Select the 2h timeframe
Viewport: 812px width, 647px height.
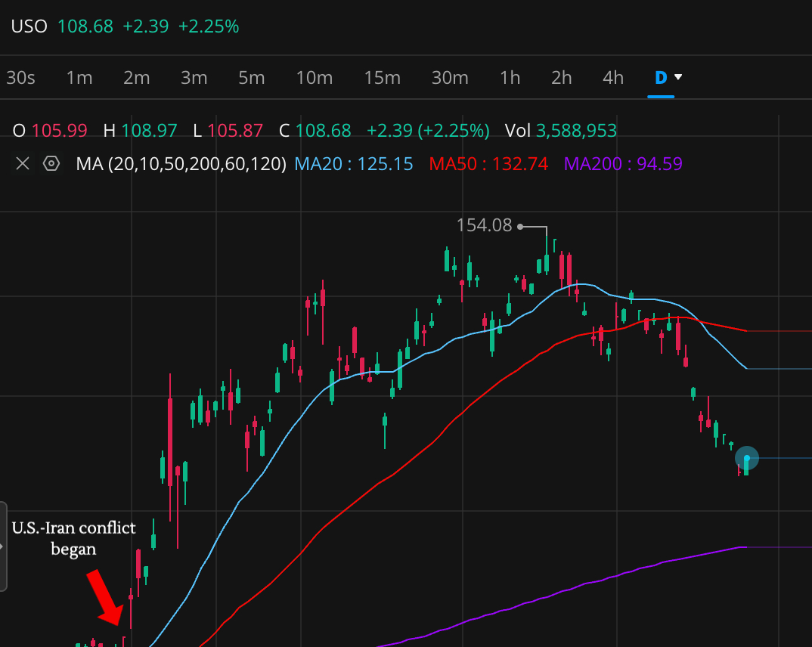tap(561, 78)
